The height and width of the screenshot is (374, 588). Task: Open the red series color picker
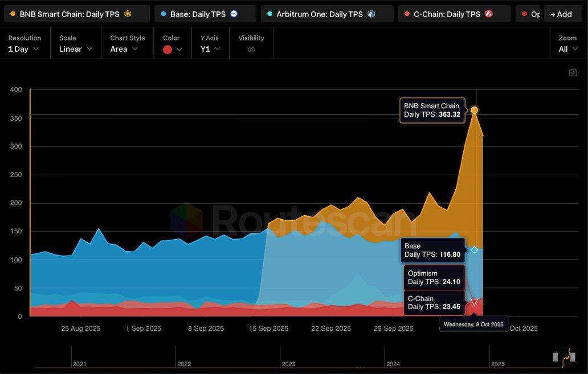click(x=173, y=50)
